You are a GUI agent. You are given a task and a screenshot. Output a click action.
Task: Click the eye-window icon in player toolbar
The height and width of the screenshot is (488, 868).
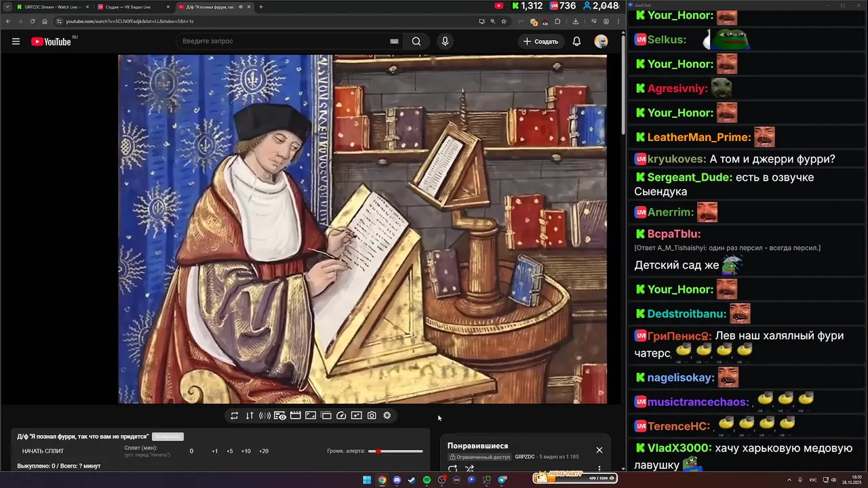(280, 415)
